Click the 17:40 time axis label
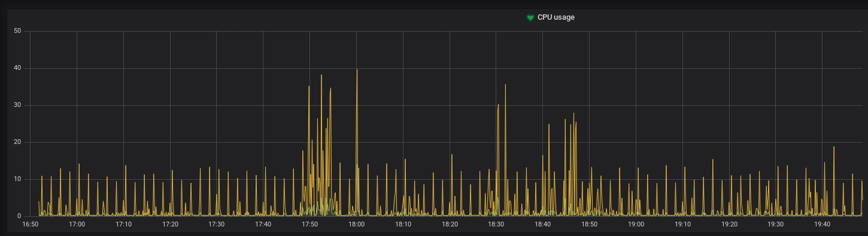Image resolution: width=868 pixels, height=236 pixels. click(x=263, y=224)
